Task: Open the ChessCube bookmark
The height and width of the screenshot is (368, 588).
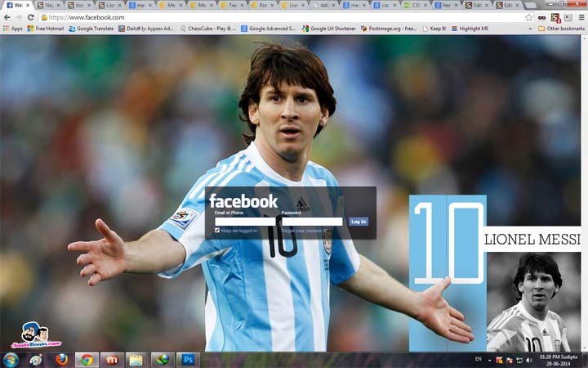Action: [x=208, y=29]
